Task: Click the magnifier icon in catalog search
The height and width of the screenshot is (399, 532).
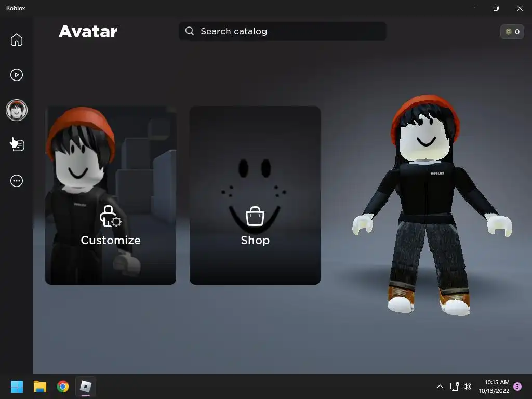Action: [x=190, y=31]
